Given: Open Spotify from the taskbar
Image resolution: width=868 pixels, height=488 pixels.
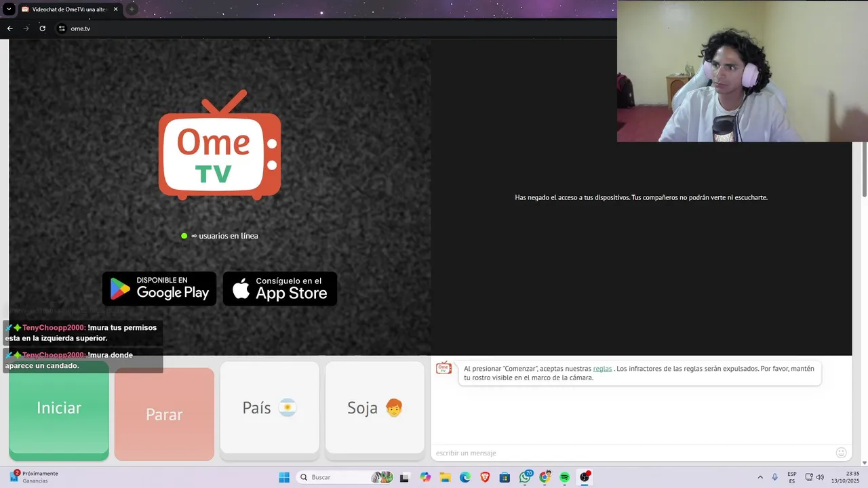Looking at the screenshot, I should [x=565, y=477].
